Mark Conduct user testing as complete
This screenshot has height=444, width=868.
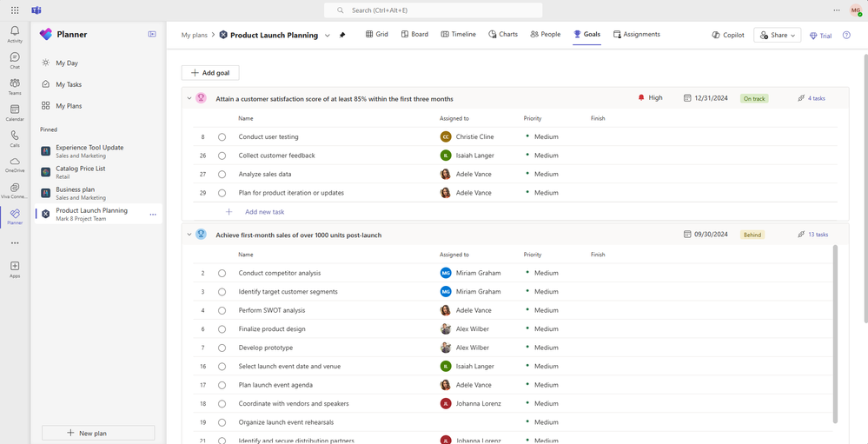222,136
